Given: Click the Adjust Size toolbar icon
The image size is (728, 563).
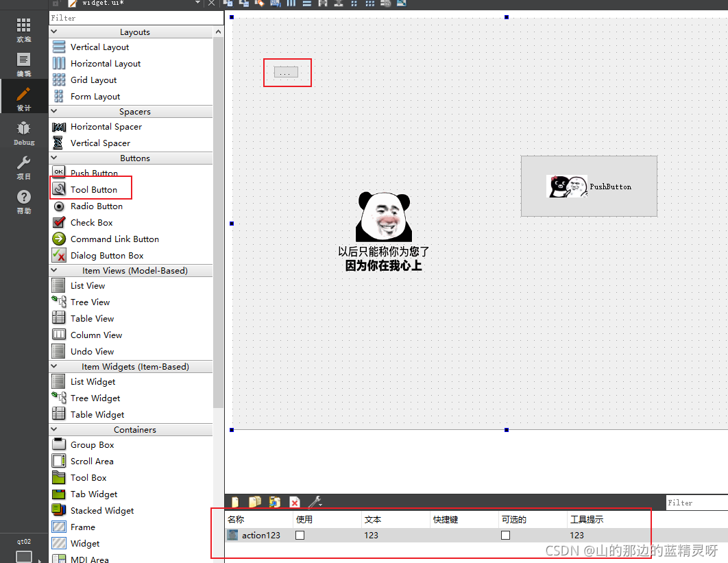Looking at the screenshot, I should 403,4.
